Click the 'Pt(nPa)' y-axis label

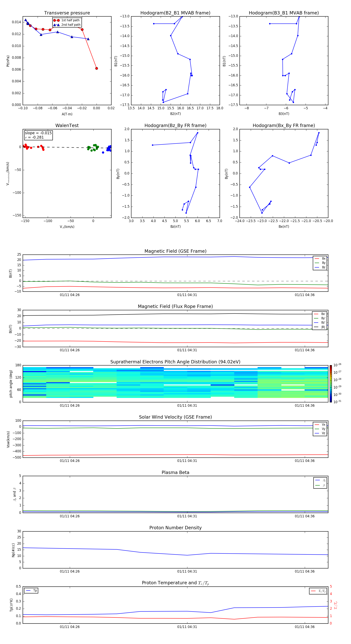8,61
